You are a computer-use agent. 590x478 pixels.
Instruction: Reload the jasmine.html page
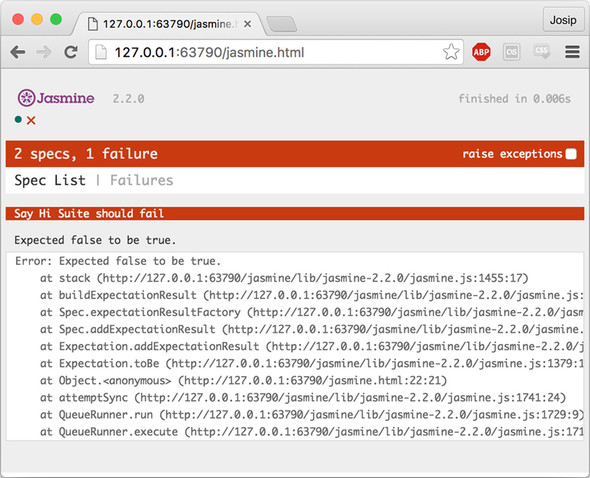(71, 52)
